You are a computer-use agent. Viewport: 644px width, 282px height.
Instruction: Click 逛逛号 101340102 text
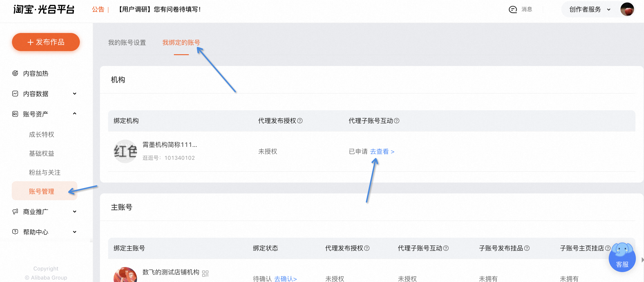168,158
